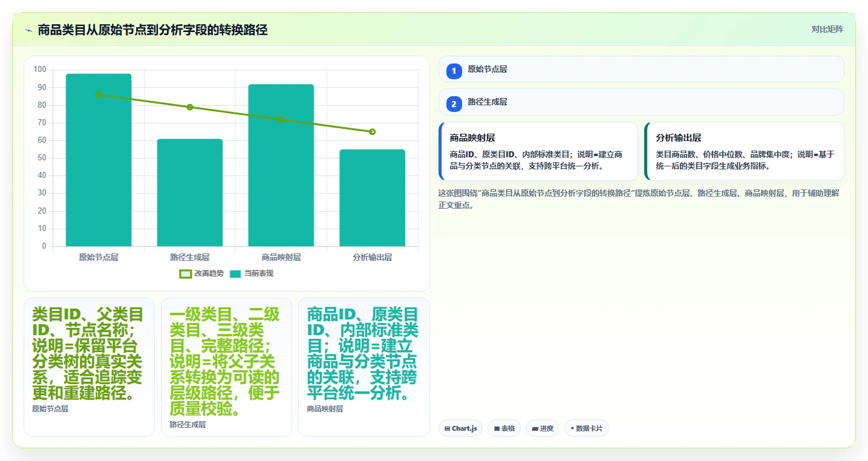Select step 2 路径生成层 row

coord(641,102)
